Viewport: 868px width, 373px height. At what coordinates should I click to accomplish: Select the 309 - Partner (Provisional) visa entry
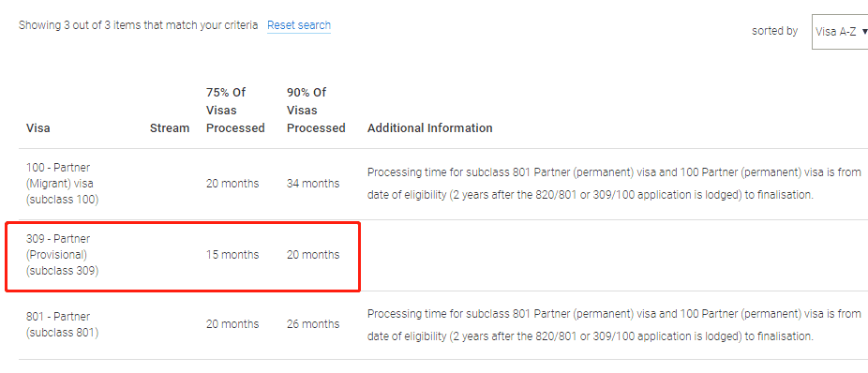(62, 255)
